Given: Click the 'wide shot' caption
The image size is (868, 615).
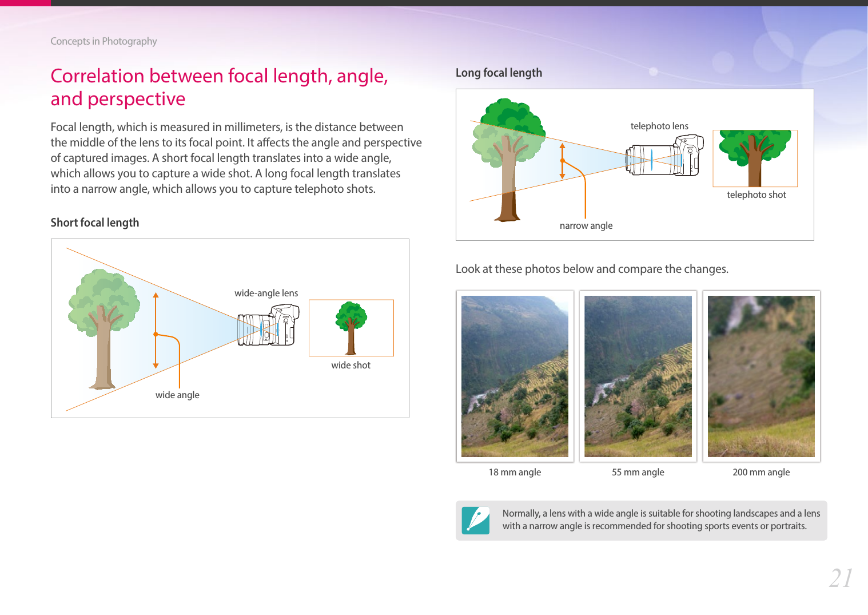Looking at the screenshot, I should point(351,365).
